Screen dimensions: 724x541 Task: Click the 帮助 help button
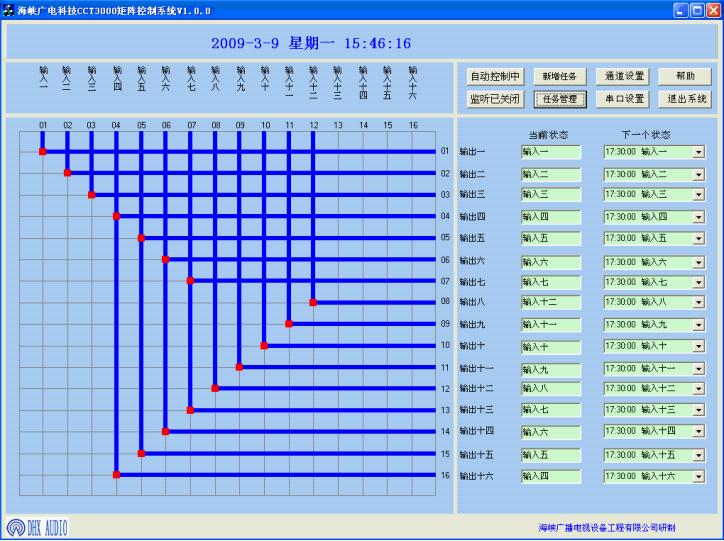click(x=685, y=76)
